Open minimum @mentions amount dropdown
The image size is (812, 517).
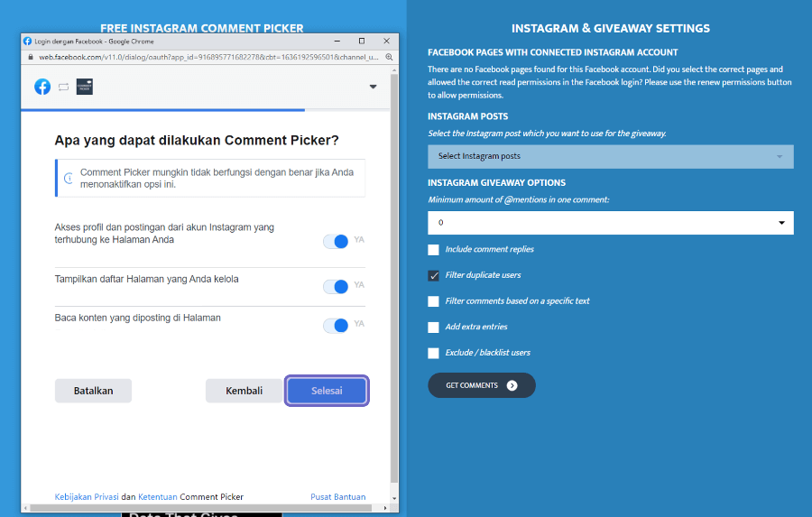point(611,223)
